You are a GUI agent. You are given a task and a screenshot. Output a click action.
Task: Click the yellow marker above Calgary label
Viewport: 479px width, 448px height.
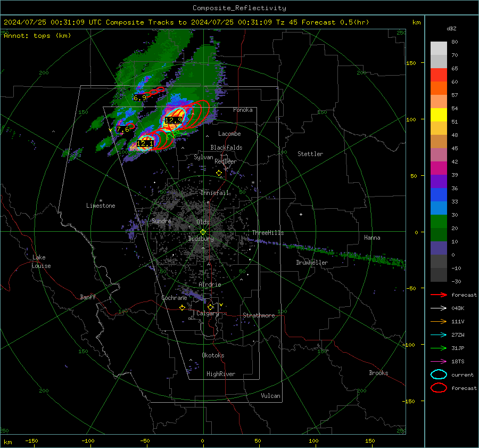point(210,307)
